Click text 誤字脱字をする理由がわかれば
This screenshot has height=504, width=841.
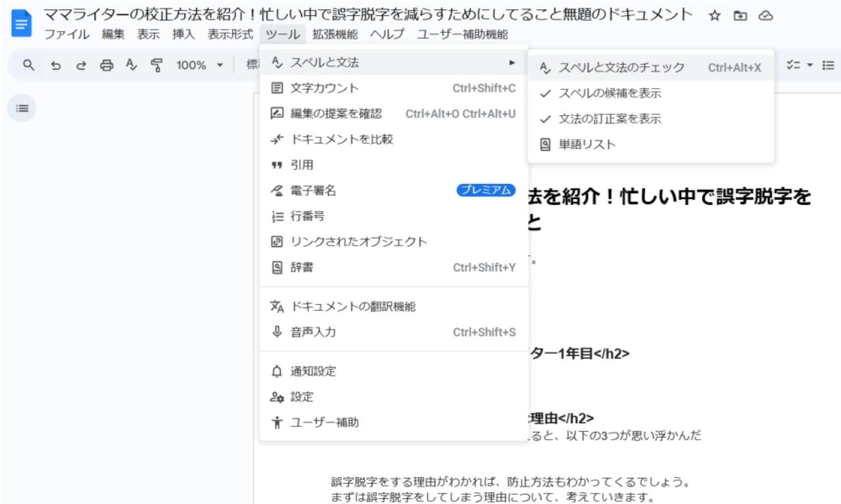coord(418,482)
